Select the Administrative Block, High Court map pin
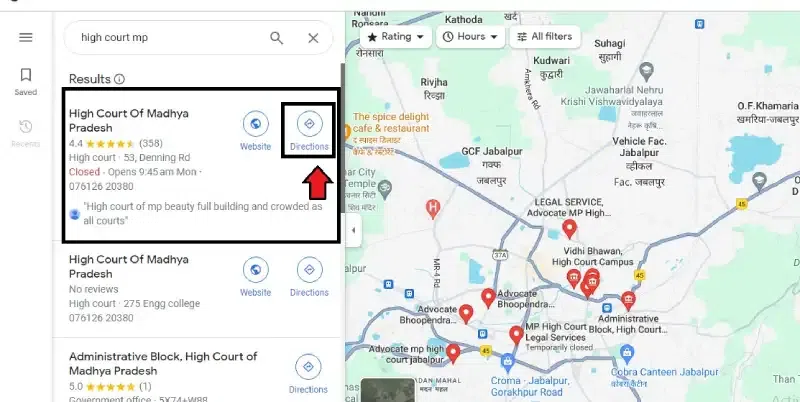The width and height of the screenshot is (800, 402). (628, 300)
